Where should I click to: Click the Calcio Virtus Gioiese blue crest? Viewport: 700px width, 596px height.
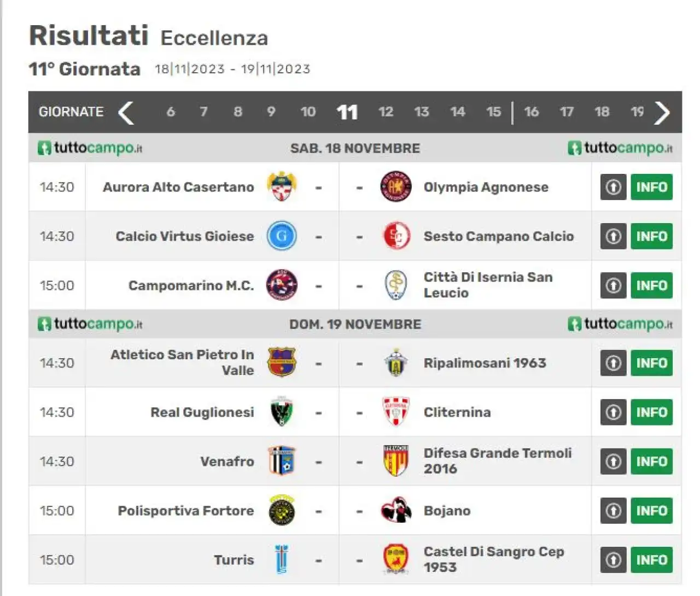coord(282,236)
